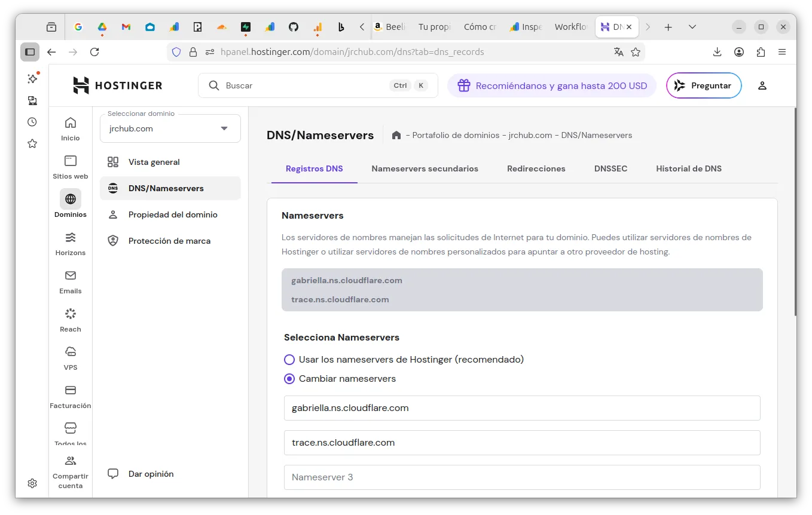Image resolution: width=812 pixels, height=515 pixels.
Task: Click the translate page icon in address bar
Action: (x=619, y=52)
